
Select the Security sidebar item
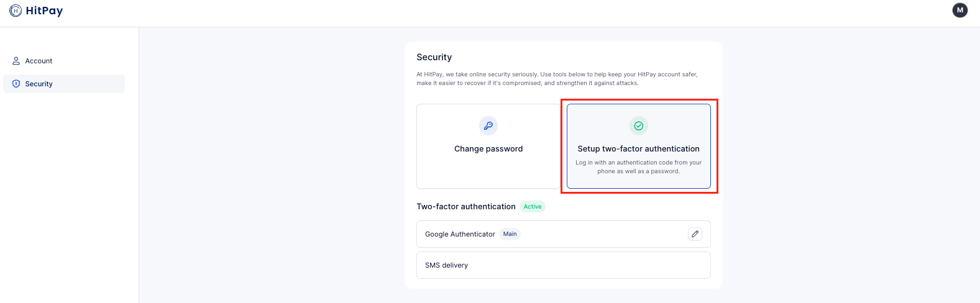(64, 84)
